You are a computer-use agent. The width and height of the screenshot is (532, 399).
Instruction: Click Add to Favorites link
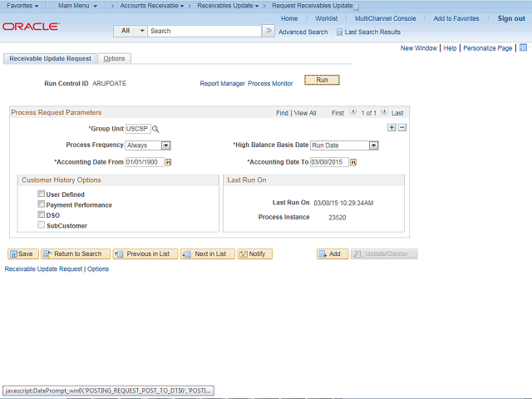pos(456,18)
